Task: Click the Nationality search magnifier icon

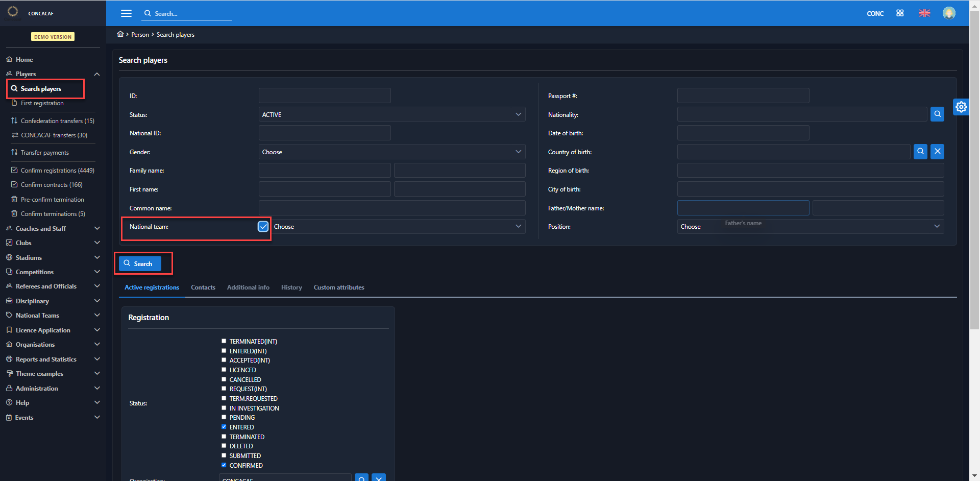Action: coord(937,114)
